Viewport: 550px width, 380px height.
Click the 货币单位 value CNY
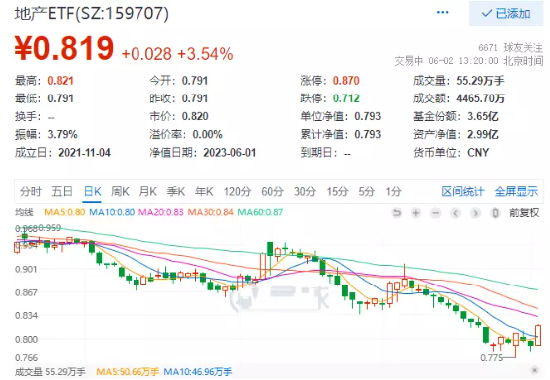[478, 153]
